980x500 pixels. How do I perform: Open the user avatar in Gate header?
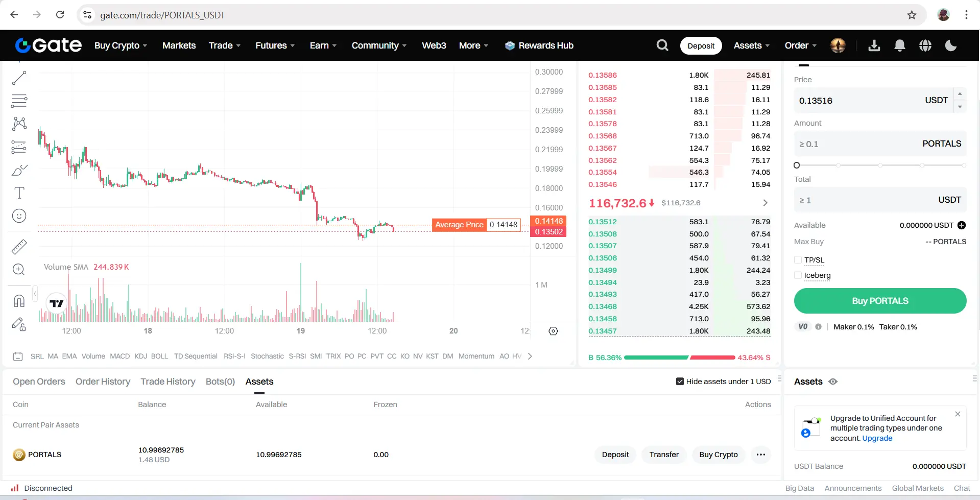[x=838, y=45]
